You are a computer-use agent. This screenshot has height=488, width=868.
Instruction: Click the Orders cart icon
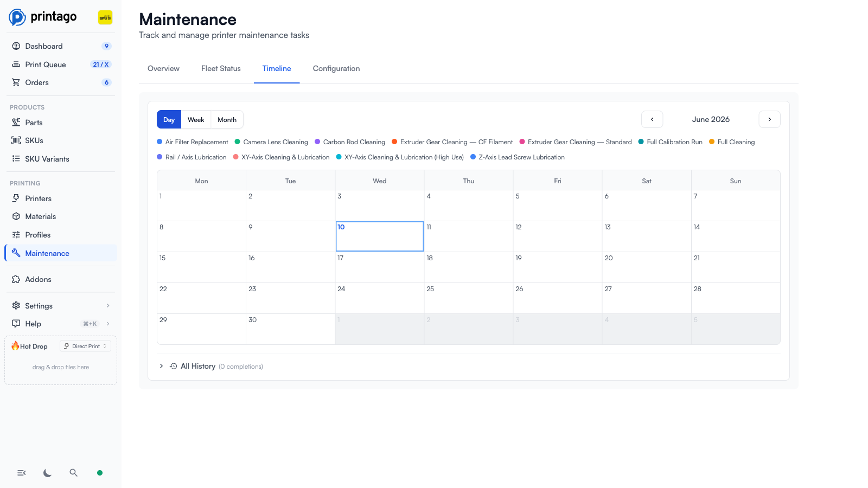[x=16, y=82]
